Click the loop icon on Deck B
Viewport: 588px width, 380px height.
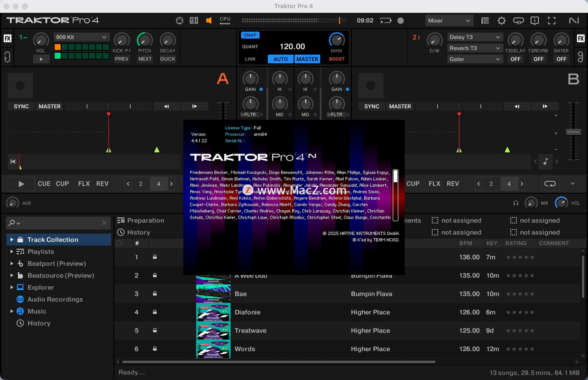pos(550,184)
